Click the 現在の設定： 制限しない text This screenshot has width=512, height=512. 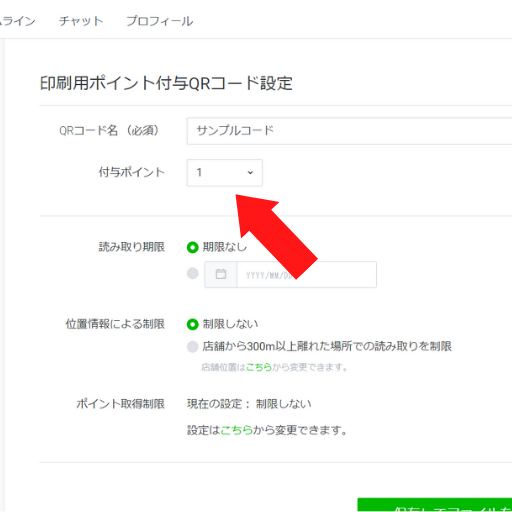click(249, 404)
